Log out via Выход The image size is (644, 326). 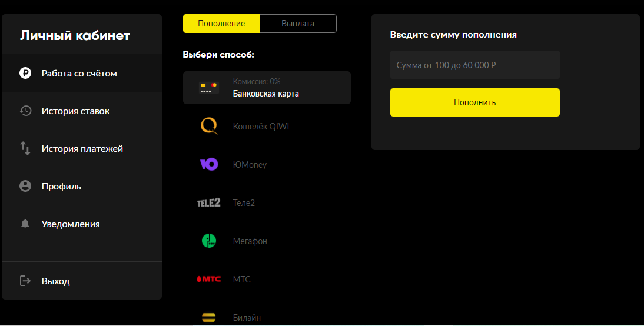pyautogui.click(x=82, y=281)
